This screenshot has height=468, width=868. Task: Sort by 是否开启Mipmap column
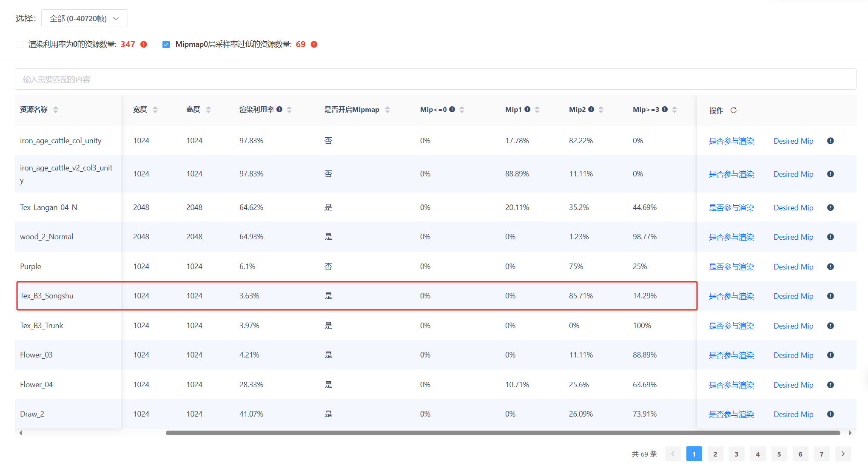tap(387, 110)
